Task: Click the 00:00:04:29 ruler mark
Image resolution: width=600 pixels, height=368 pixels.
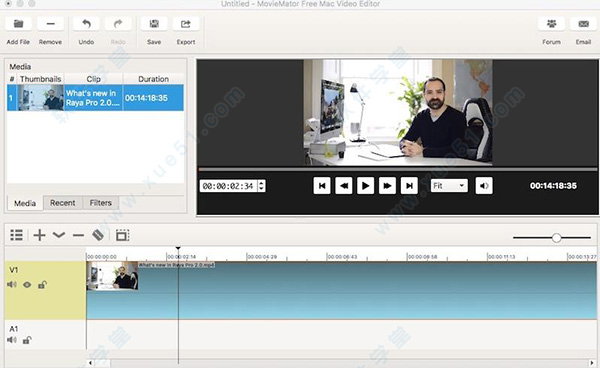Action: click(262, 257)
